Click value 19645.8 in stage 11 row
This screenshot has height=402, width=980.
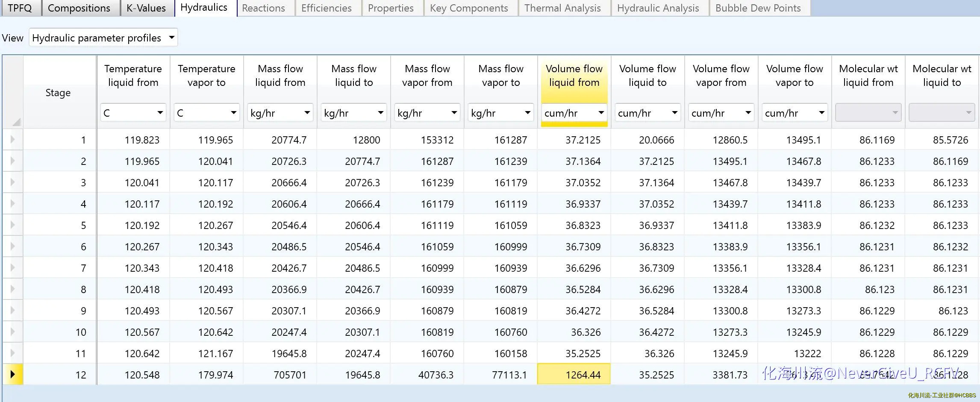(280, 353)
